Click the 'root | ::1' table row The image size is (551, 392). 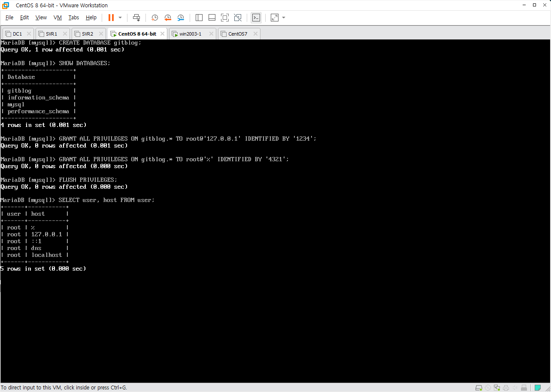[x=35, y=241]
